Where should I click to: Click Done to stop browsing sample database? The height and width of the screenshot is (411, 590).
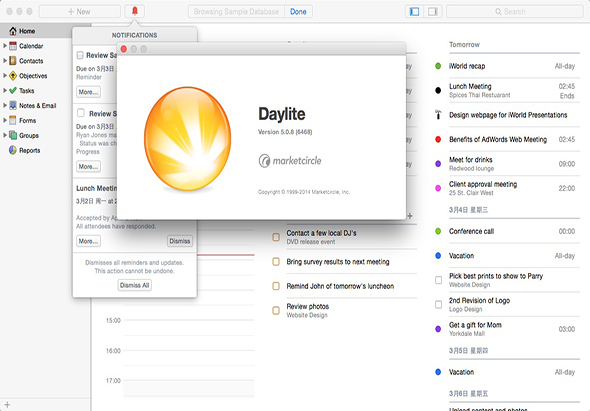click(298, 12)
